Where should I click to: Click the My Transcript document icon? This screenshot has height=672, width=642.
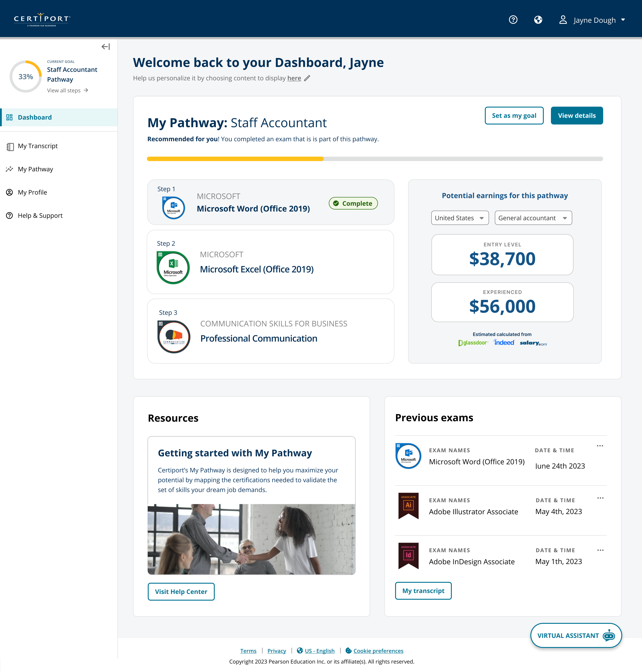click(10, 147)
